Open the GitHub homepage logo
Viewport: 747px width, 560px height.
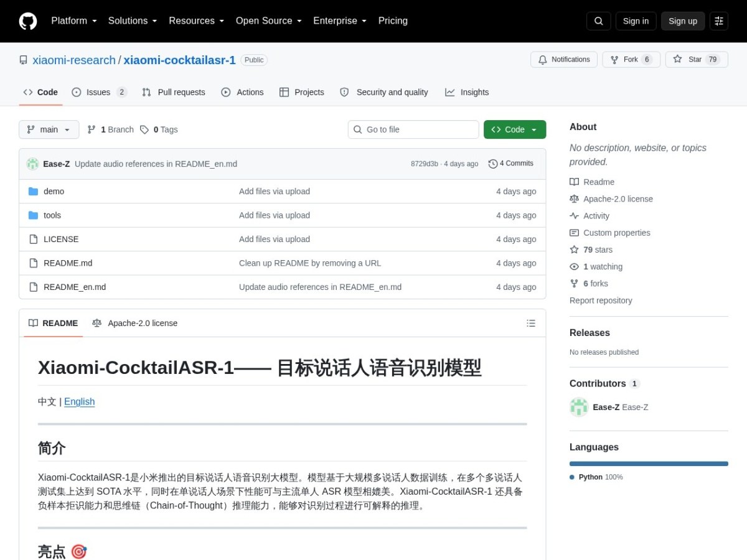click(28, 21)
